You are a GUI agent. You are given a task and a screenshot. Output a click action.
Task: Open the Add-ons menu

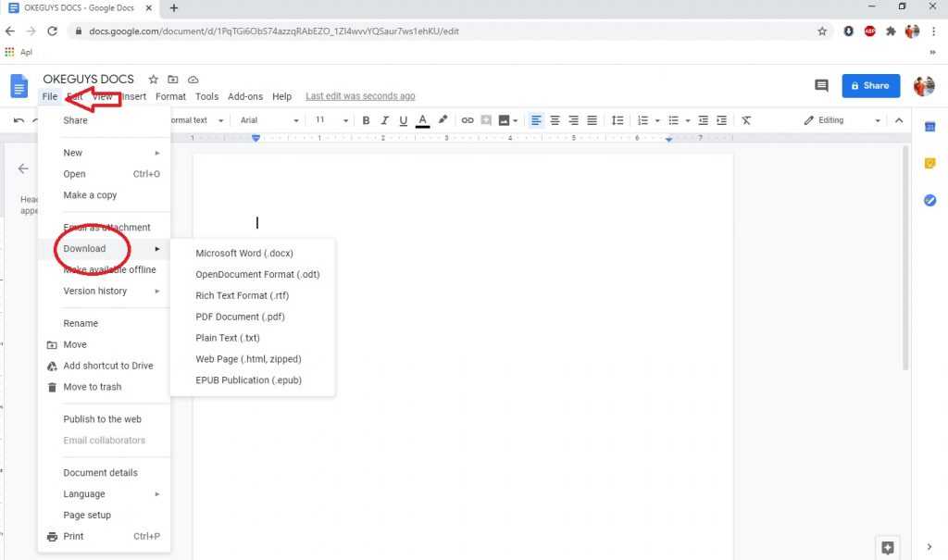point(244,97)
